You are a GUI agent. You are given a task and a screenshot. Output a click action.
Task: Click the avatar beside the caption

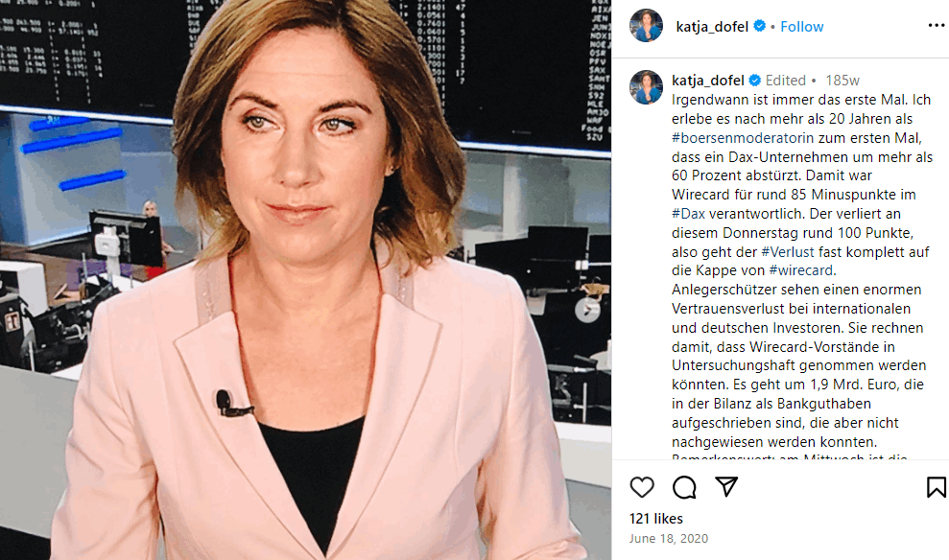pyautogui.click(x=646, y=87)
